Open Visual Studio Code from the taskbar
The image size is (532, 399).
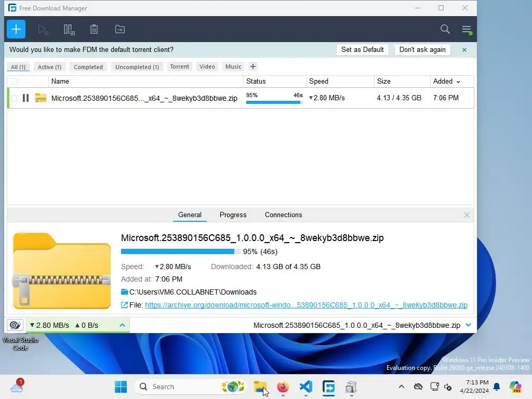(305, 387)
